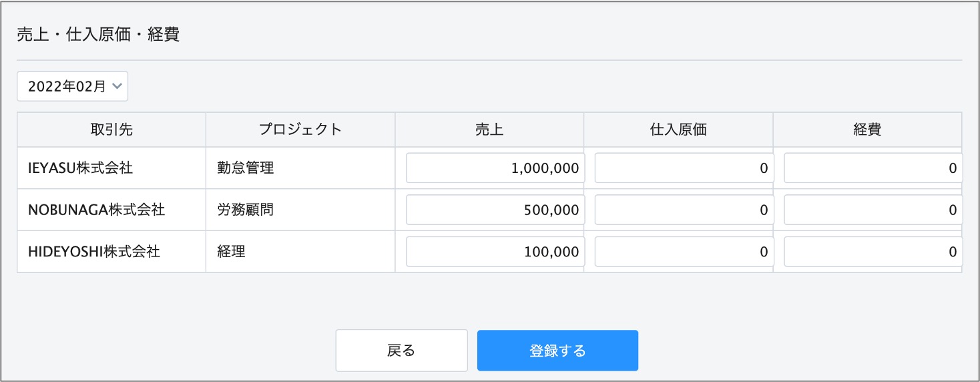Click the 経費 input in 労務顧問 row
This screenshot has width=980, height=382.
click(873, 210)
